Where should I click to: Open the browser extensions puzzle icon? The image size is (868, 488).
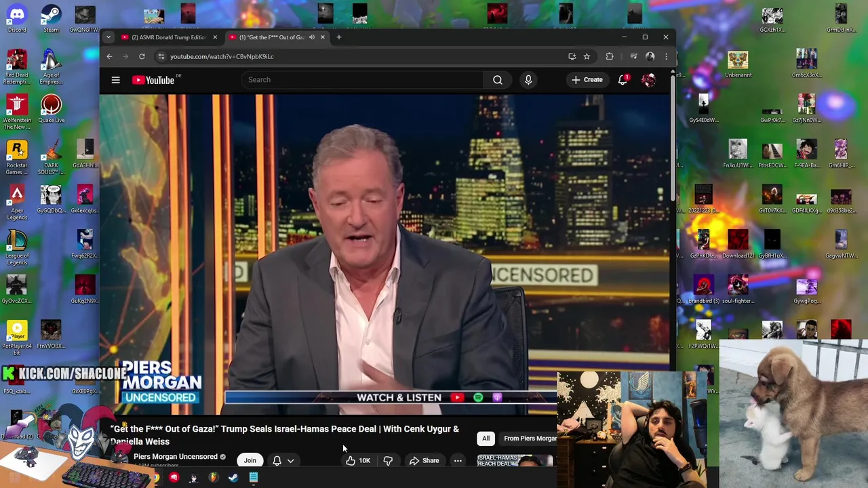pos(609,56)
